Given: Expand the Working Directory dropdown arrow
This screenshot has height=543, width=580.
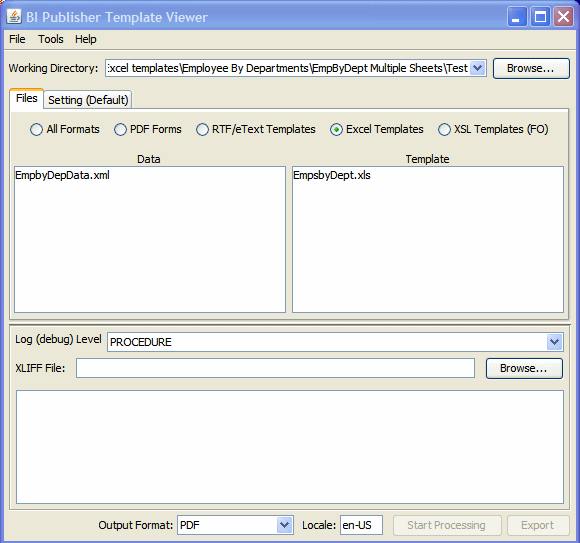Looking at the screenshot, I should [478, 68].
